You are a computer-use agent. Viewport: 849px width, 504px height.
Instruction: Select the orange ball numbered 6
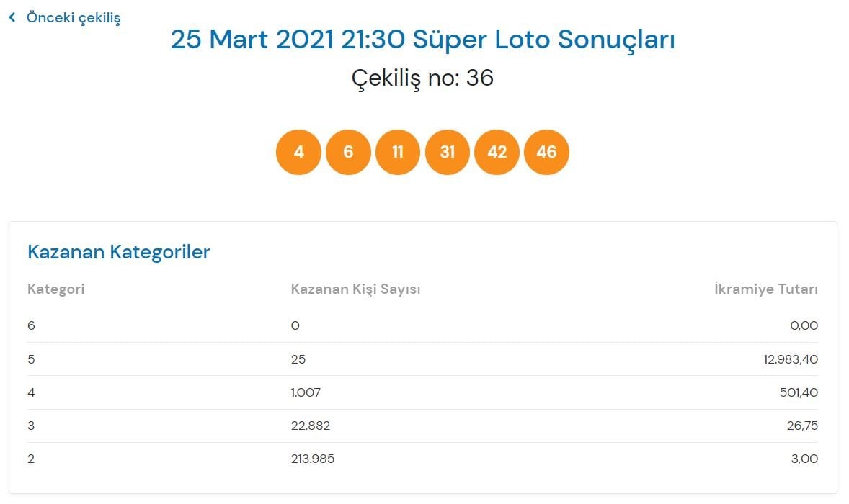click(x=348, y=152)
